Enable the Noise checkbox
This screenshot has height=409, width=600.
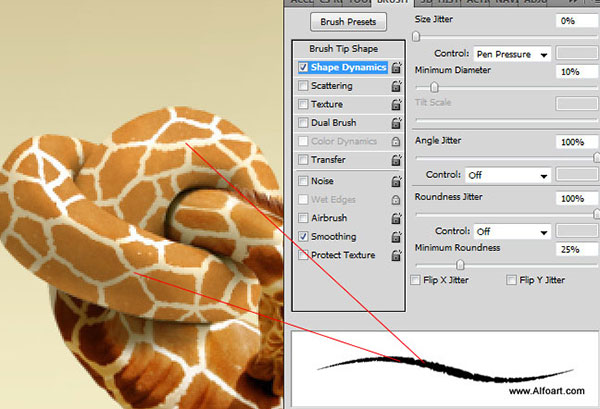pos(303,181)
